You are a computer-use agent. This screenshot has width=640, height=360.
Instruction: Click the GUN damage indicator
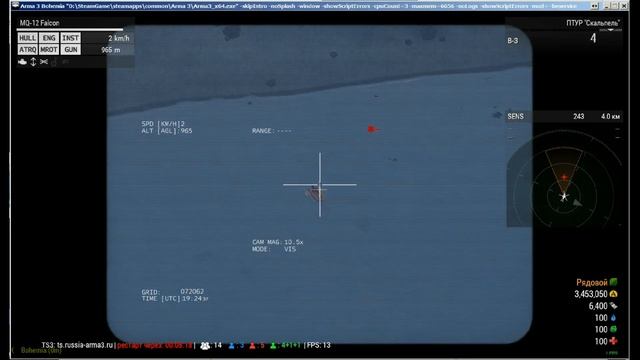pyautogui.click(x=70, y=50)
